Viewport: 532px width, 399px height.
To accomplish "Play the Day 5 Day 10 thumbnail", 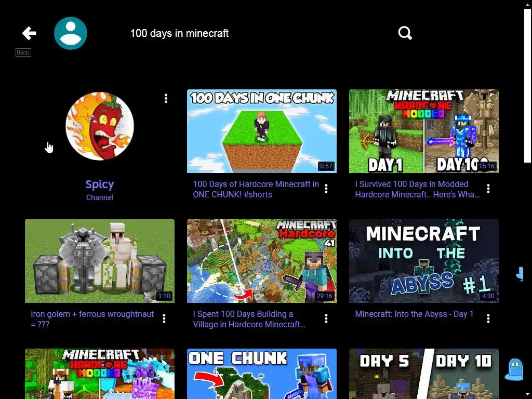I will click(424, 374).
